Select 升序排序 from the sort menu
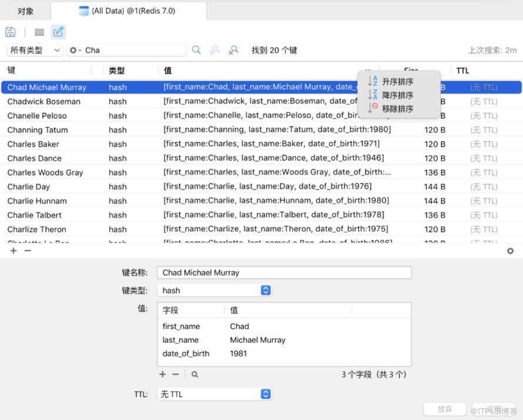Screen dimensions: 523x420 point(397,82)
